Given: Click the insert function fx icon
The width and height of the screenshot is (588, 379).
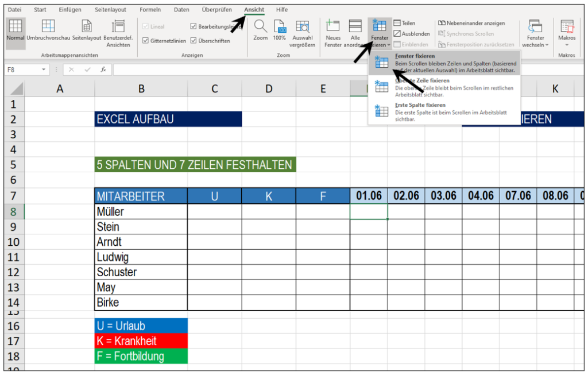Looking at the screenshot, I should 103,69.
